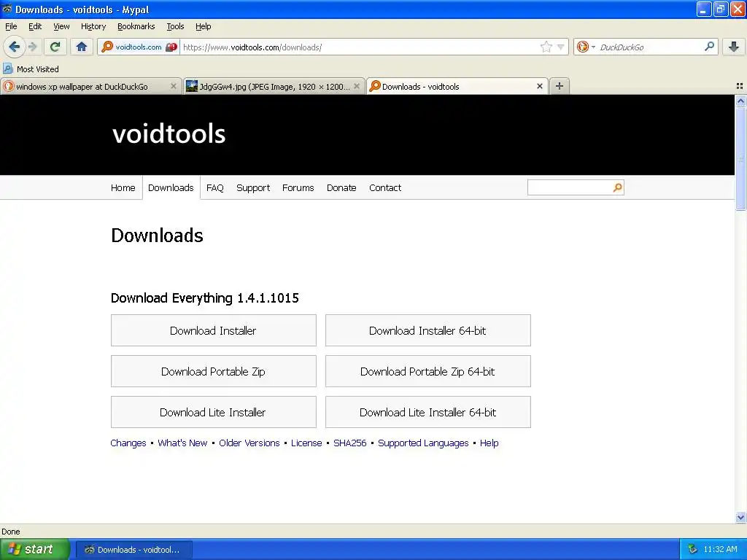Click the tab groups grid icon
This screenshot has width=747, height=560.
740,86
